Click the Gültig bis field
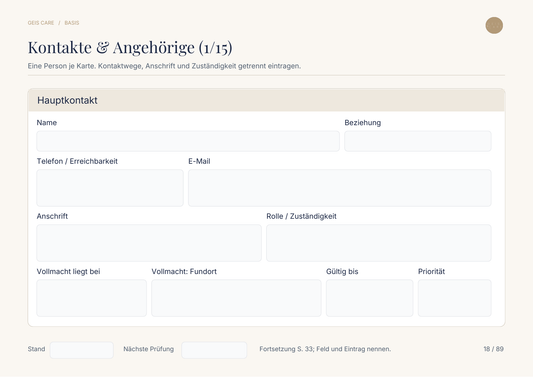 [x=369, y=298]
